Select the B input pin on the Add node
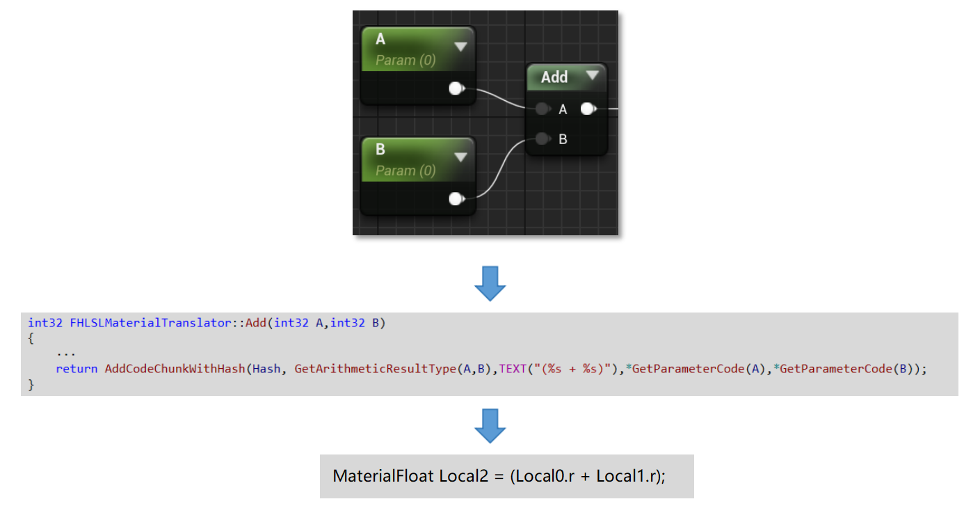 (x=543, y=139)
